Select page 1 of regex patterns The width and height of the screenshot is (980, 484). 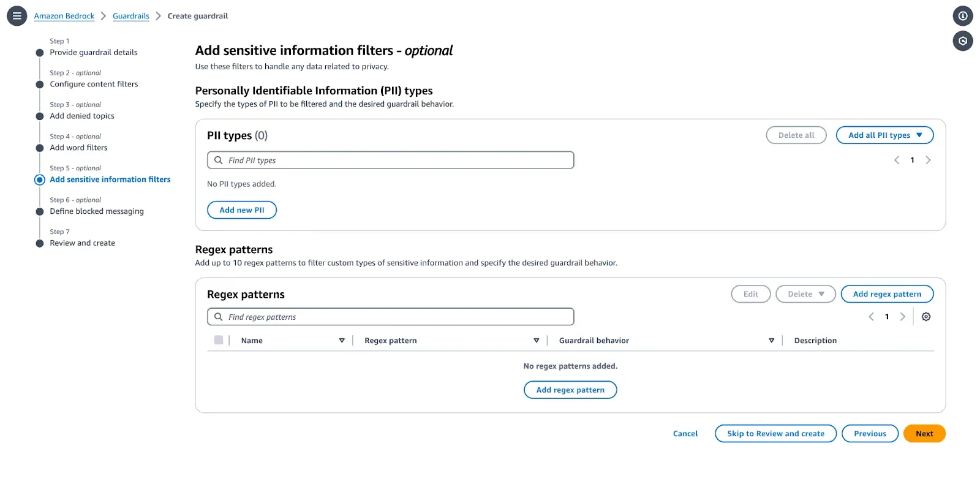pyautogui.click(x=886, y=317)
